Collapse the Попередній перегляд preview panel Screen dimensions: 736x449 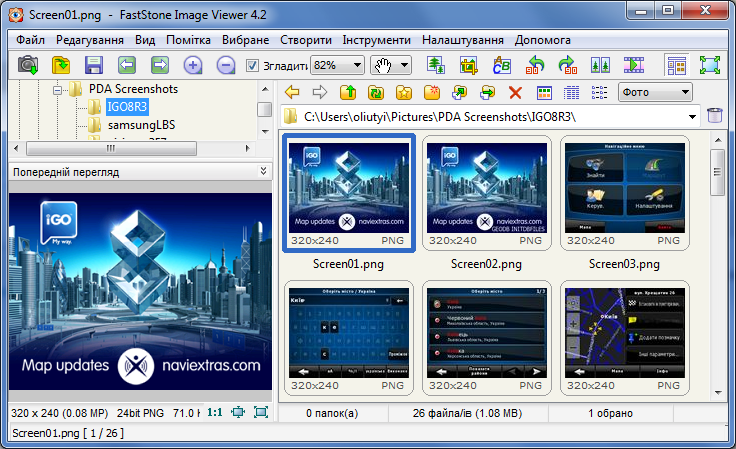click(264, 171)
